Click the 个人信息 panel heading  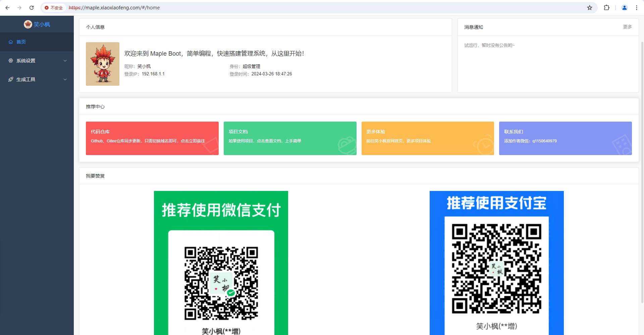click(x=95, y=27)
